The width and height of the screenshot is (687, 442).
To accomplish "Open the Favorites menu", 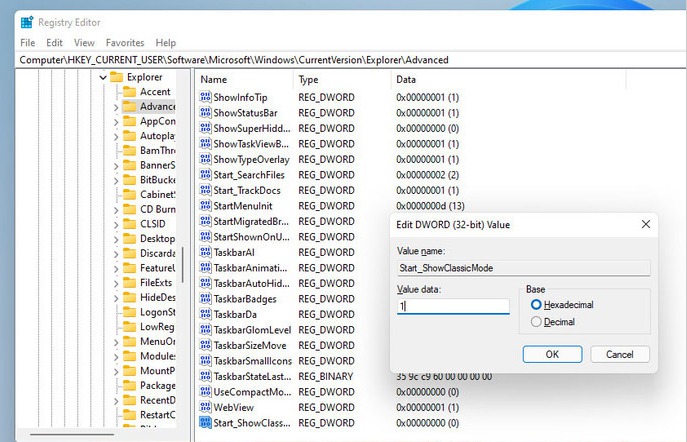I will [125, 42].
